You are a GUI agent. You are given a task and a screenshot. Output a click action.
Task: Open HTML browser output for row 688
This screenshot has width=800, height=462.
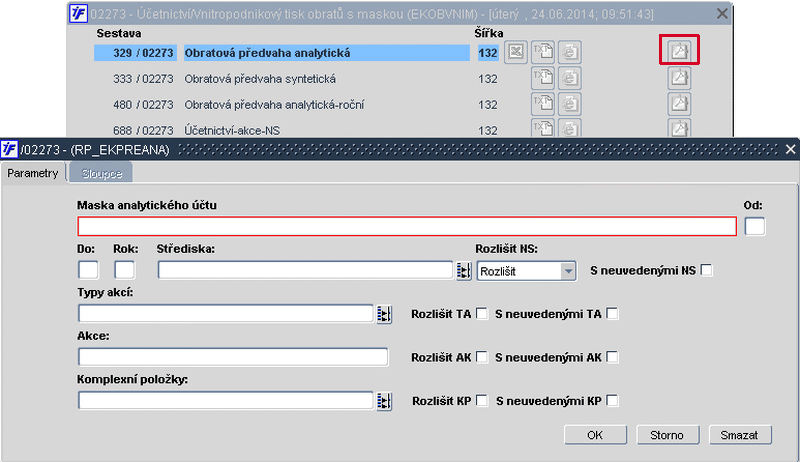570,128
